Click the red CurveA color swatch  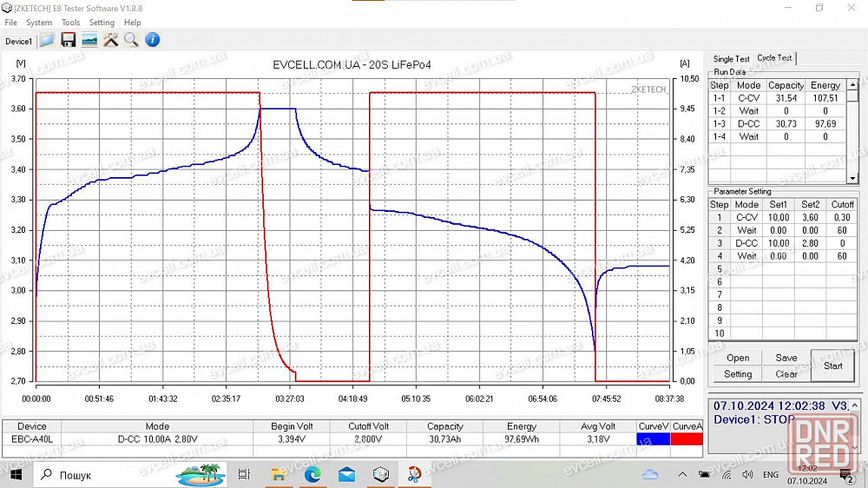click(687, 439)
